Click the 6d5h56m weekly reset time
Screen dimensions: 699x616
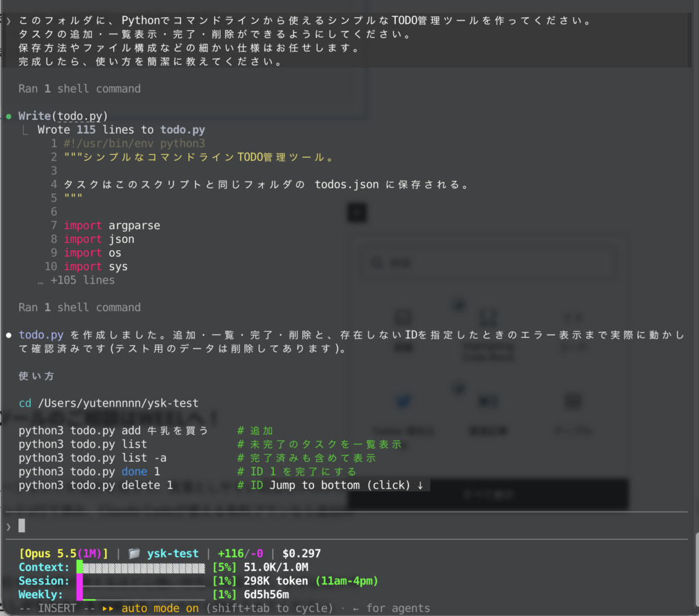(x=266, y=595)
